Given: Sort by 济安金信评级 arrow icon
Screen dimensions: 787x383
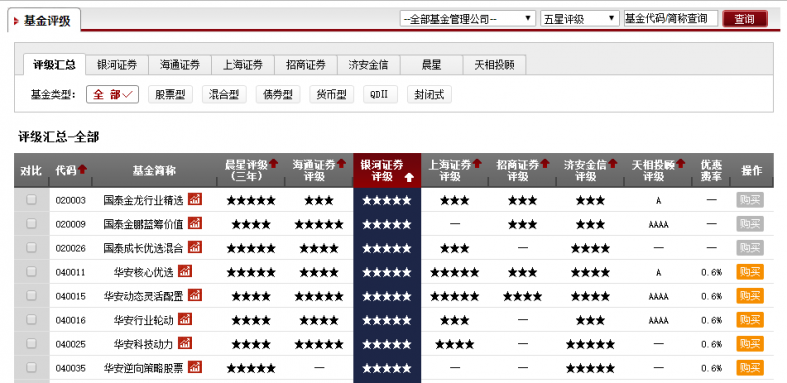Looking at the screenshot, I should (612, 164).
